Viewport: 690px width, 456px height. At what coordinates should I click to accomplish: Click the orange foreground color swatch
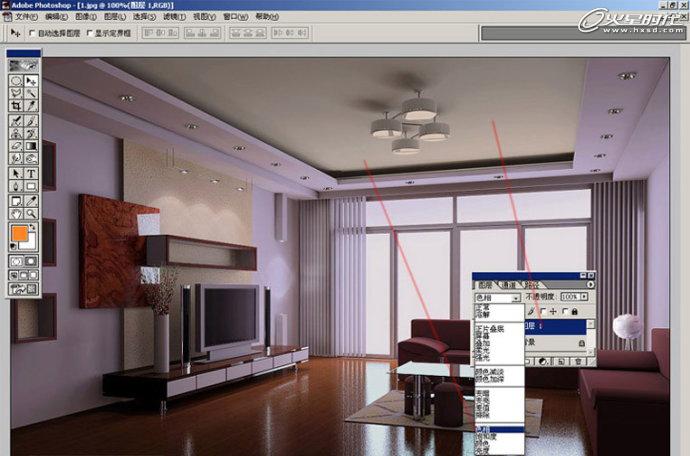[x=18, y=233]
